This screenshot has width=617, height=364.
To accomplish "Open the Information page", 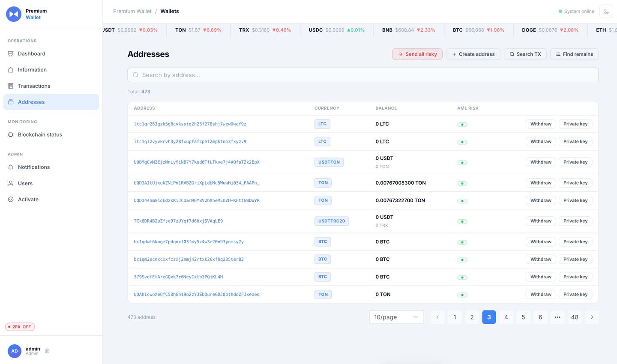I will point(51,70).
